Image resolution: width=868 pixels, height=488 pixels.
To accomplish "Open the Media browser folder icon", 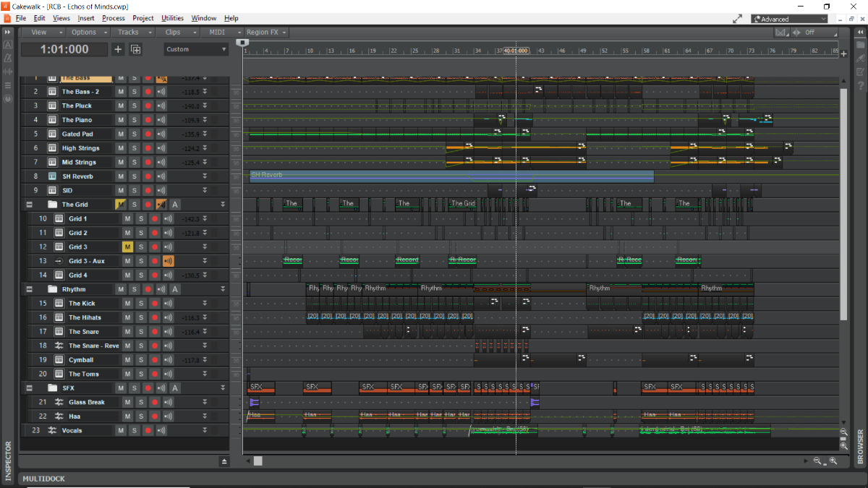I will pos(861,45).
